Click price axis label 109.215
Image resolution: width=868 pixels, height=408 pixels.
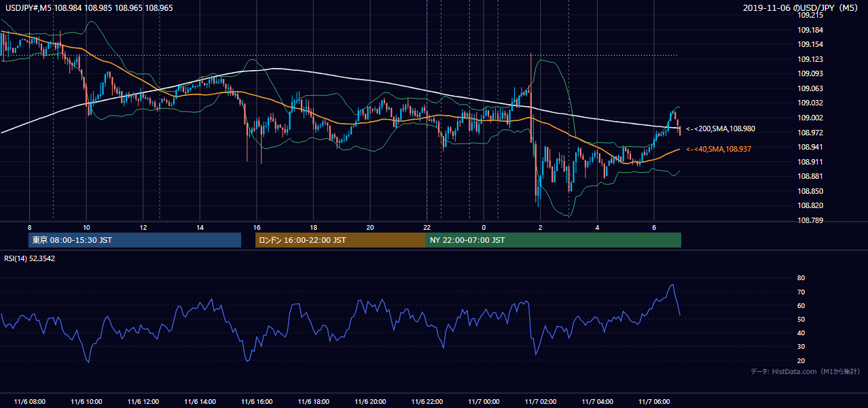pyautogui.click(x=810, y=15)
